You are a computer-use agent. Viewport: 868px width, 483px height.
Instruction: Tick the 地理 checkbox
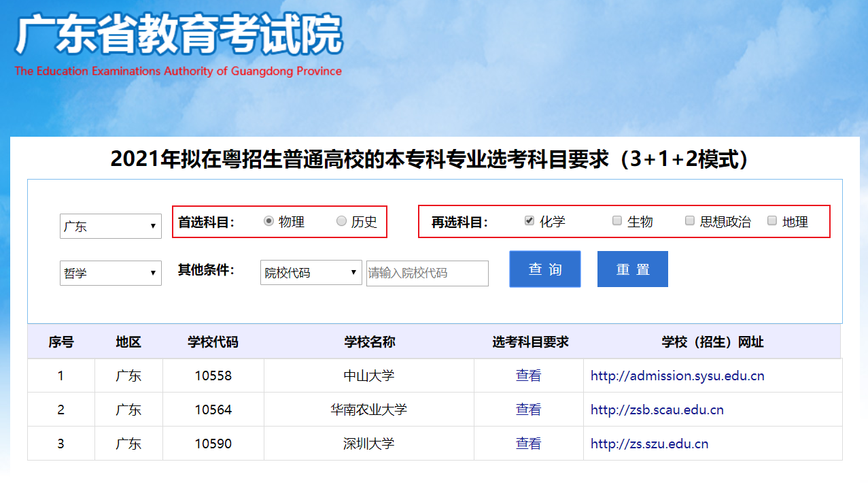click(x=771, y=220)
